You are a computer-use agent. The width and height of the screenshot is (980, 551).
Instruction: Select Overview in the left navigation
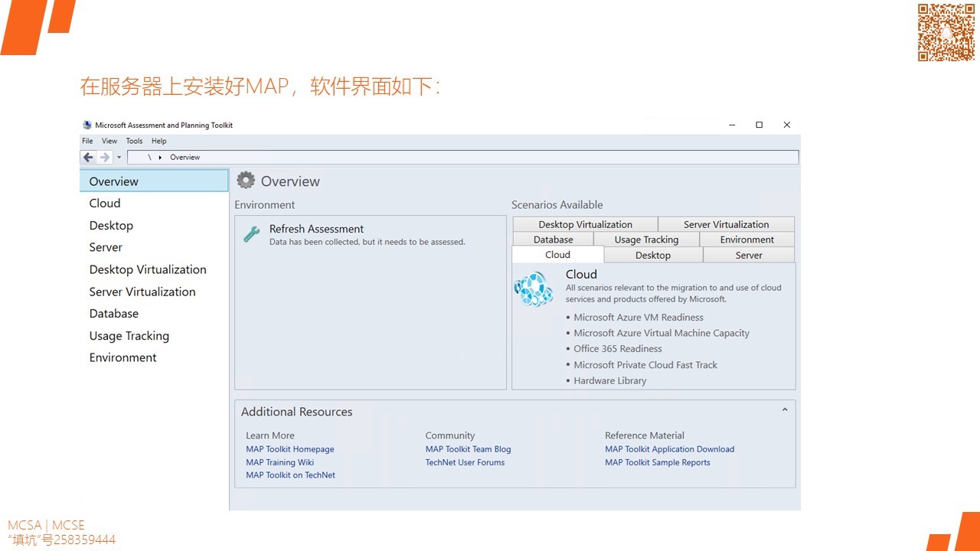[154, 181]
